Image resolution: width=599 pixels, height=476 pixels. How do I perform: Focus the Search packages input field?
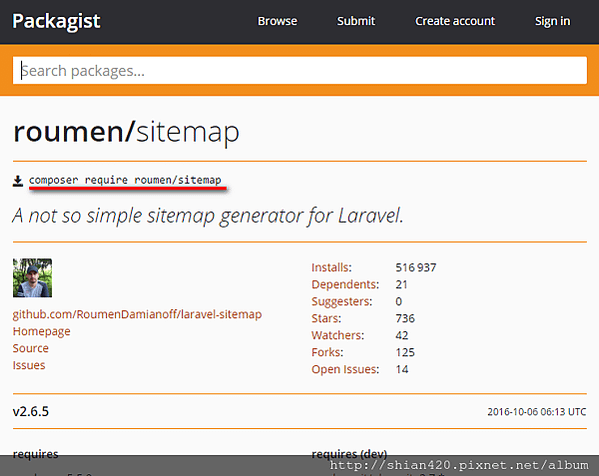[300, 70]
